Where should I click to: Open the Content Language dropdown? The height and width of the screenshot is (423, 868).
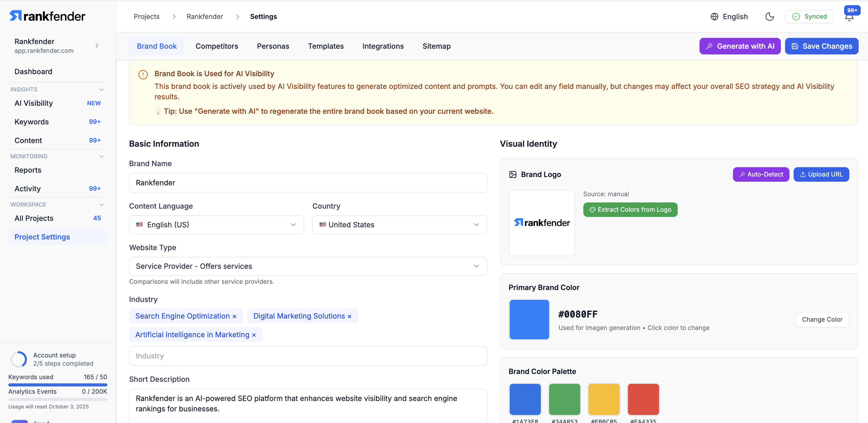216,225
